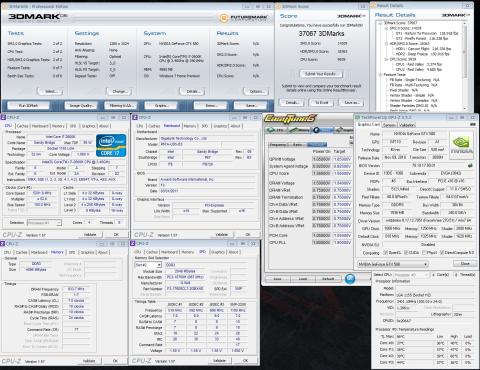Image resolution: width=480 pixels, height=370 pixels.
Task: Collapse the HDR/SM3.0 Score node in Result Details
Action: click(x=386, y=43)
